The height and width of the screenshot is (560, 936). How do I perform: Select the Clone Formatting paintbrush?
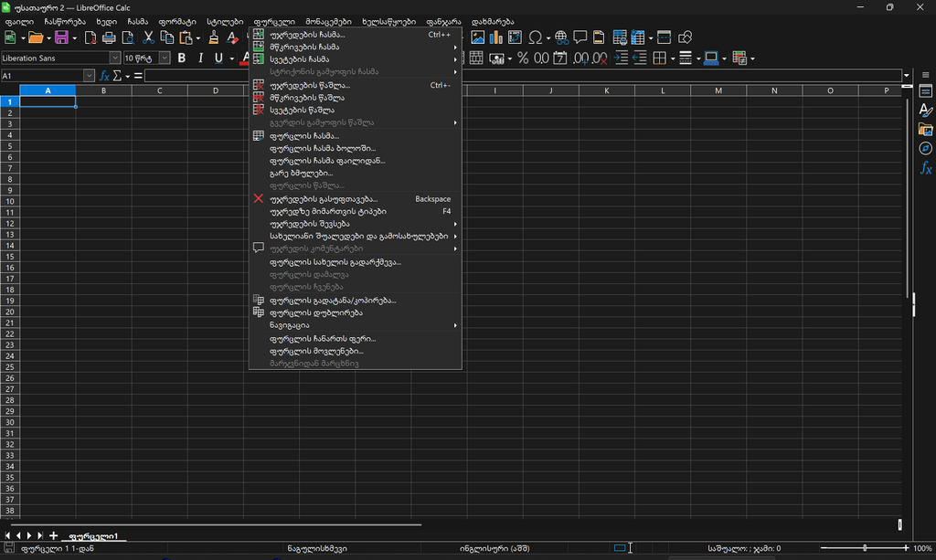click(x=214, y=37)
